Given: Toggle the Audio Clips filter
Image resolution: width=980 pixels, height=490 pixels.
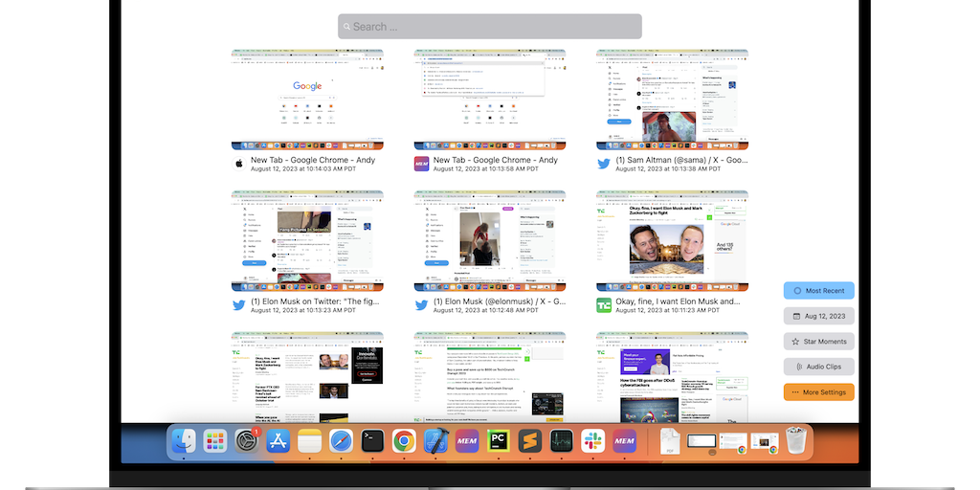Looking at the screenshot, I should pos(818,367).
